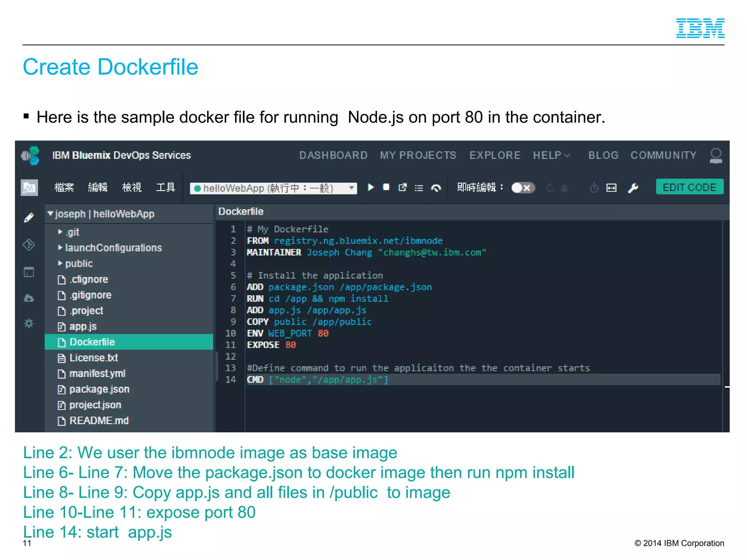Click the EXPOSE 80 line in editor

click(271, 345)
